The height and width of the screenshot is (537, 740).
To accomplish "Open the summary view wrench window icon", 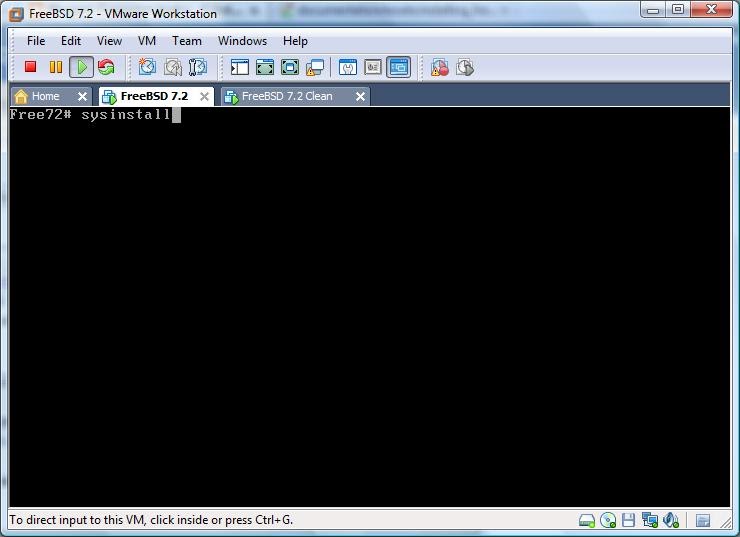I will [x=348, y=67].
